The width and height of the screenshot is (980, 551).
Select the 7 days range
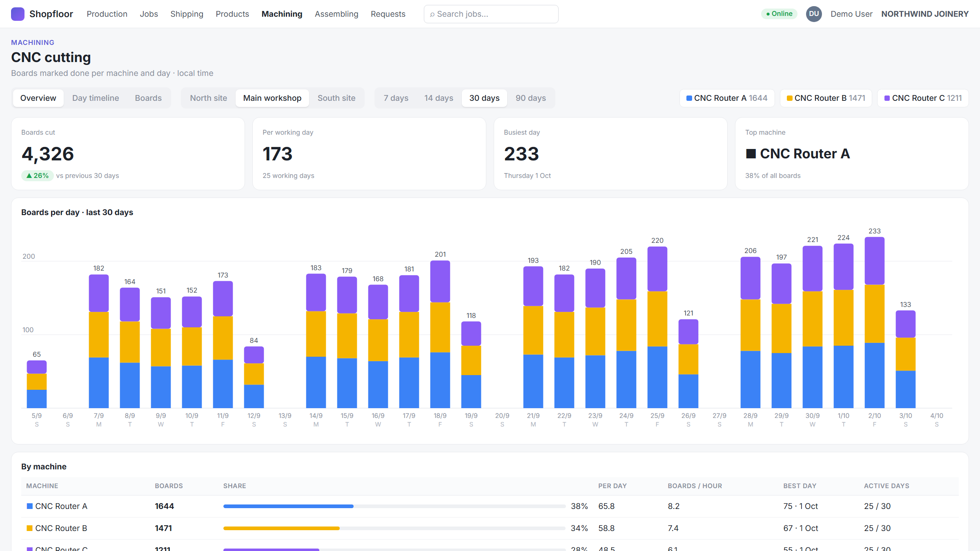396,98
